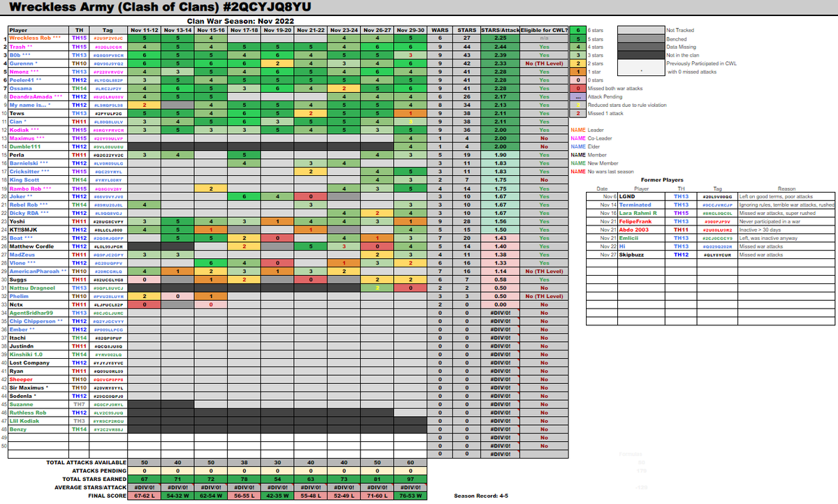Select the 'Not Tracked' legend label
The height and width of the screenshot is (504, 838).
(x=679, y=30)
